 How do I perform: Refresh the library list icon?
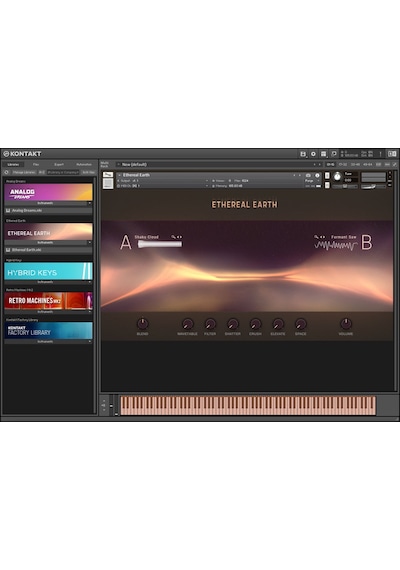coord(6,172)
